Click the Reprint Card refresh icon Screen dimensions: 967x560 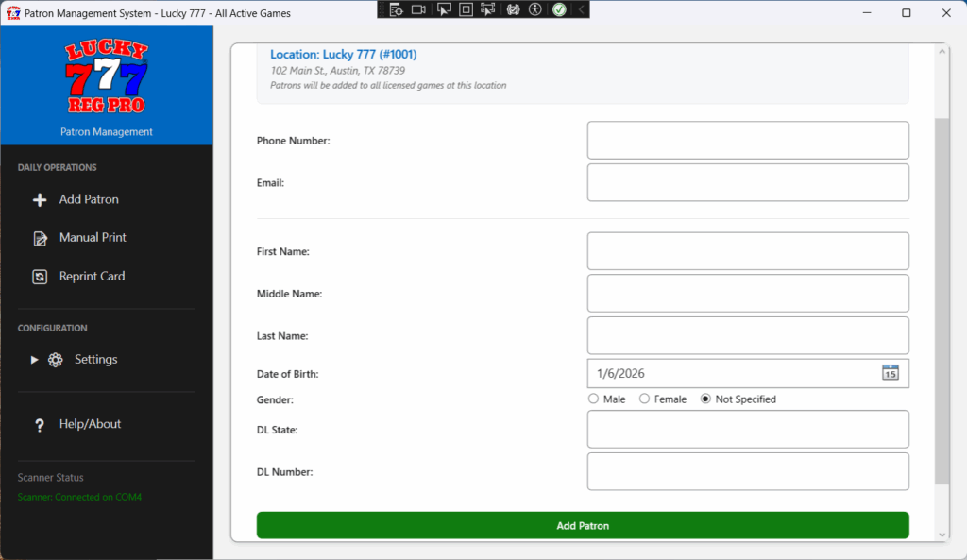pyautogui.click(x=40, y=277)
